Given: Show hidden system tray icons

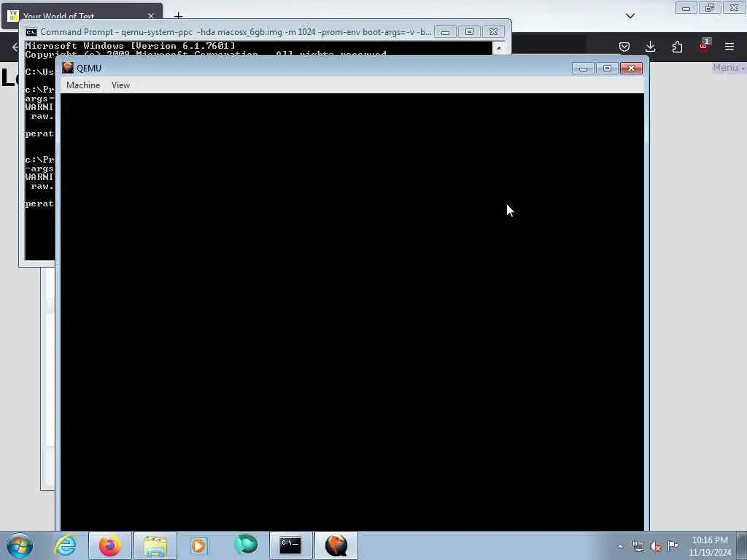Looking at the screenshot, I should [620, 547].
